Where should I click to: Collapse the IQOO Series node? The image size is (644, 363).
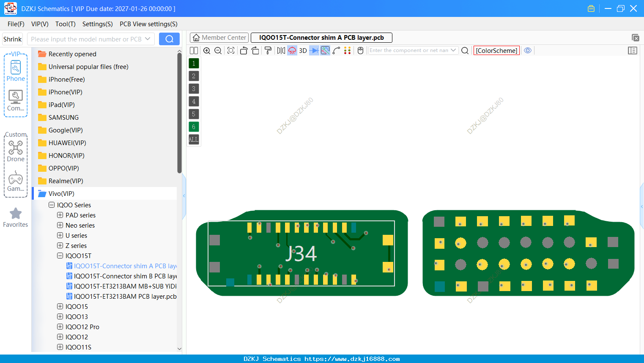coord(52,205)
